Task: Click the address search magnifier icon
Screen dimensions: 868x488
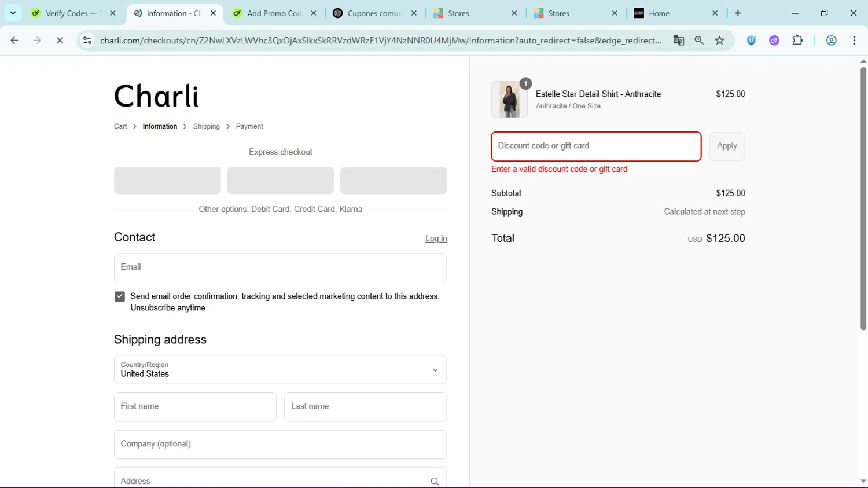Action: [435, 482]
